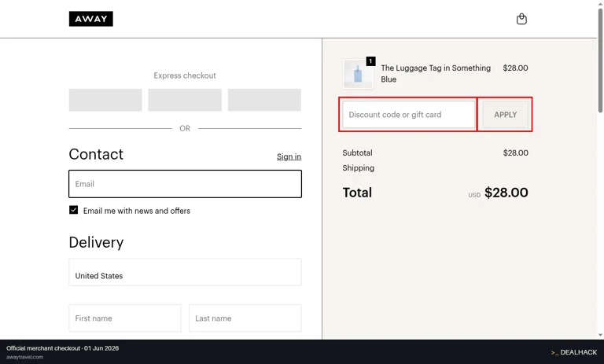Click the awaytravel.com text in footer
Image resolution: width=604 pixels, height=364 pixels.
coord(24,357)
